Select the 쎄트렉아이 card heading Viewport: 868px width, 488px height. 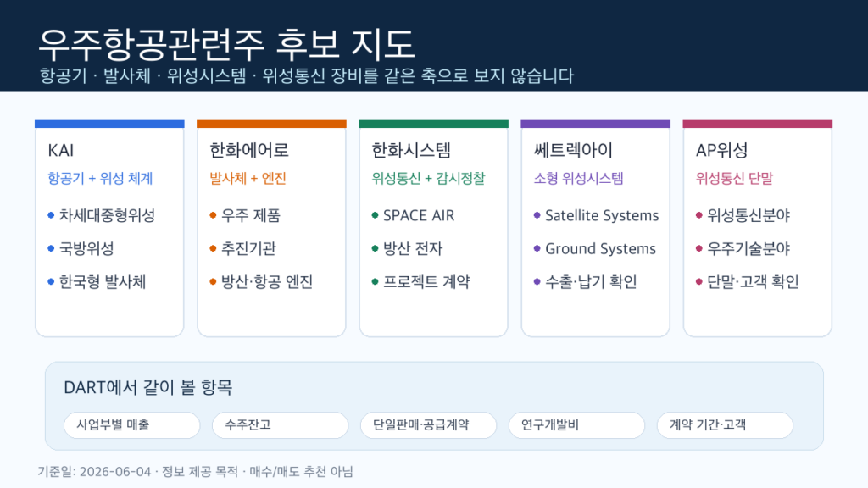click(x=574, y=150)
